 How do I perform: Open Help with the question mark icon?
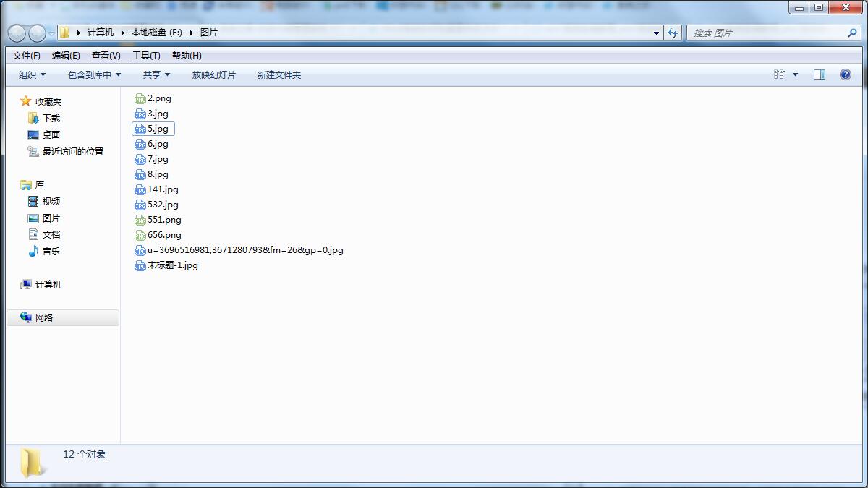[x=845, y=74]
